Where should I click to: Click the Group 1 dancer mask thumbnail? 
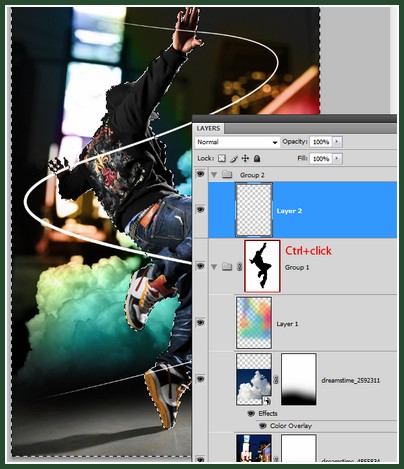point(262,266)
